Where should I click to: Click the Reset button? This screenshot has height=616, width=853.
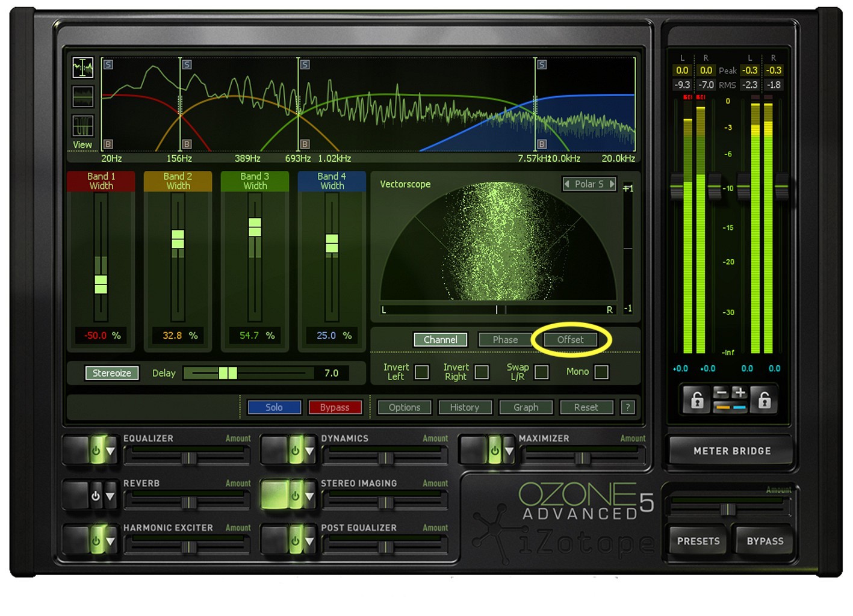pos(586,407)
